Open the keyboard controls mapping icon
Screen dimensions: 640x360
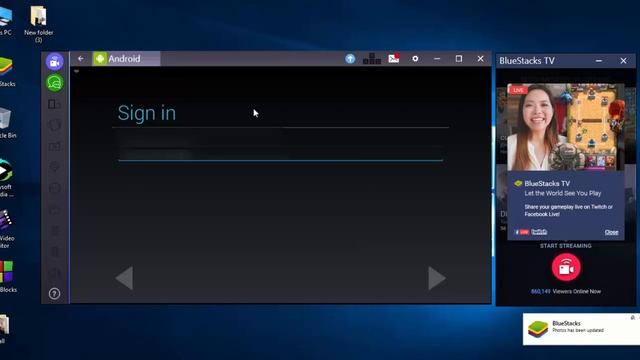pos(372,59)
